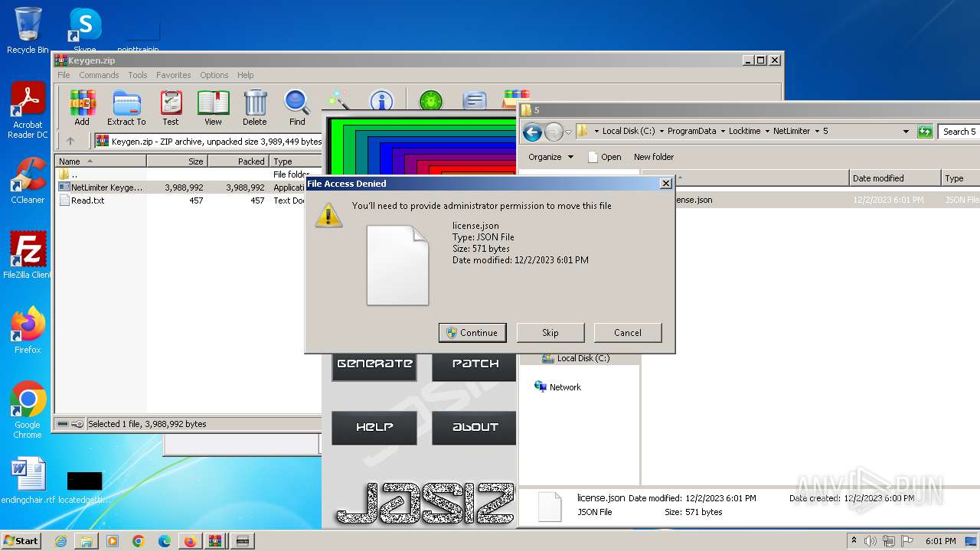Click the WinRAR taskbar button
The image size is (980, 551).
[215, 541]
